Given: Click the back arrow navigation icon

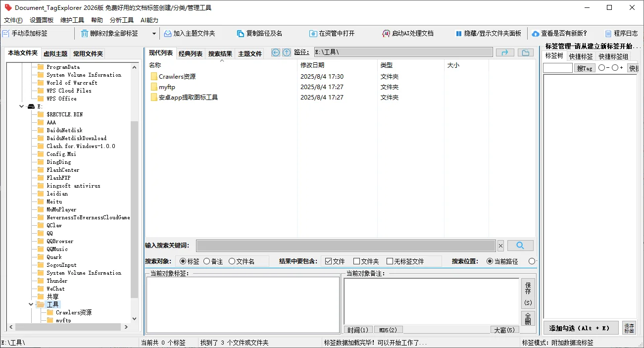Looking at the screenshot, I should pos(276,52).
